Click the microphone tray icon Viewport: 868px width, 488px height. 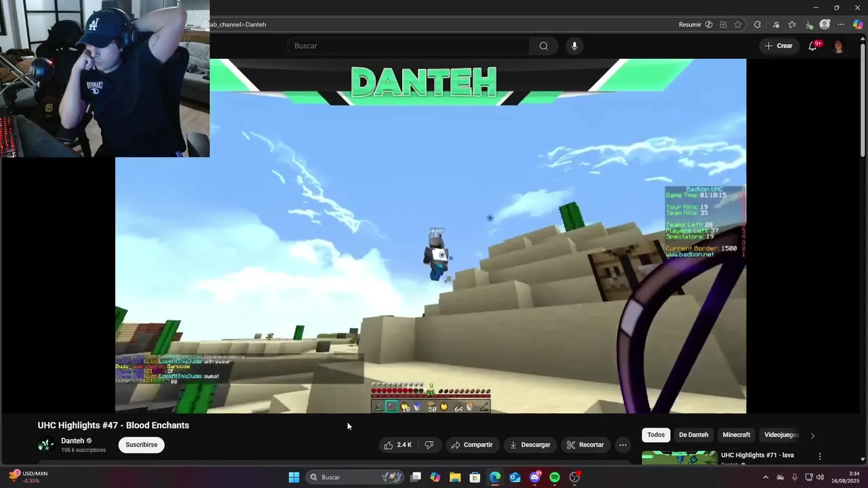(795, 477)
